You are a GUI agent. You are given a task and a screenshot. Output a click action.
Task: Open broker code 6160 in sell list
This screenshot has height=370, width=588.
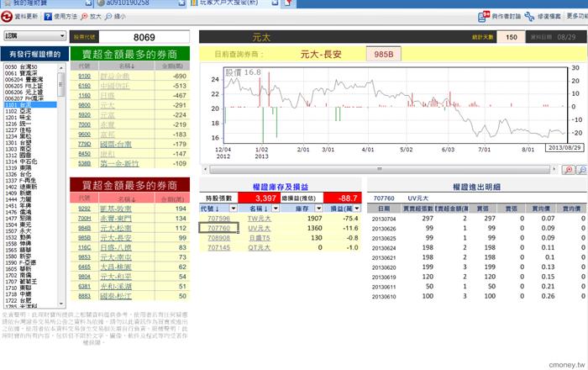tap(84, 86)
